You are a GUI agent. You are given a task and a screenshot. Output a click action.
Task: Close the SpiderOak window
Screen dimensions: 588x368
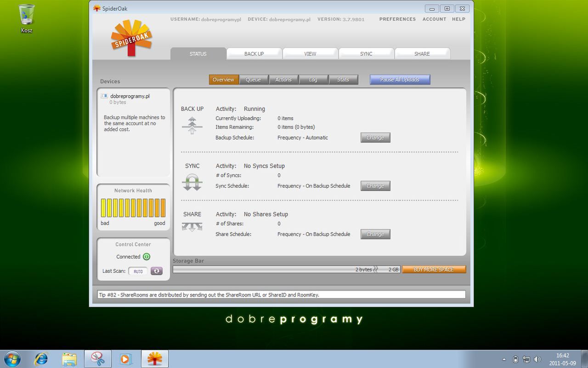click(x=463, y=8)
